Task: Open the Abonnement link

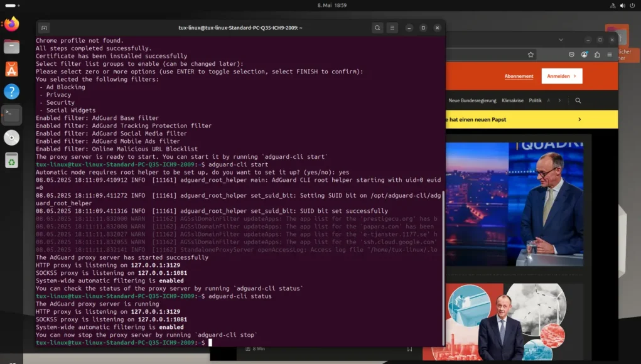Action: point(519,76)
